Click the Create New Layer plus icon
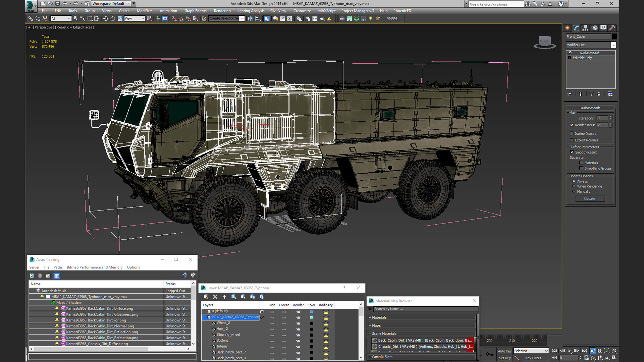The image size is (644, 362). [x=224, y=297]
